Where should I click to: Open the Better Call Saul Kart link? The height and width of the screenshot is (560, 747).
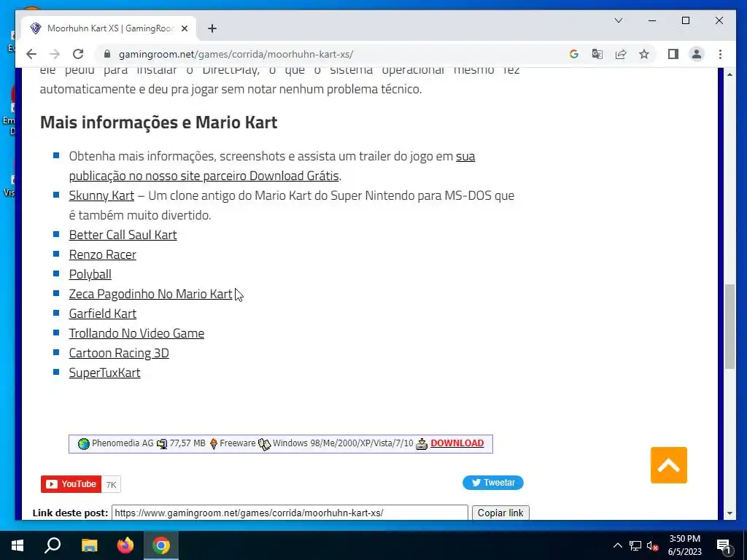pos(123,235)
